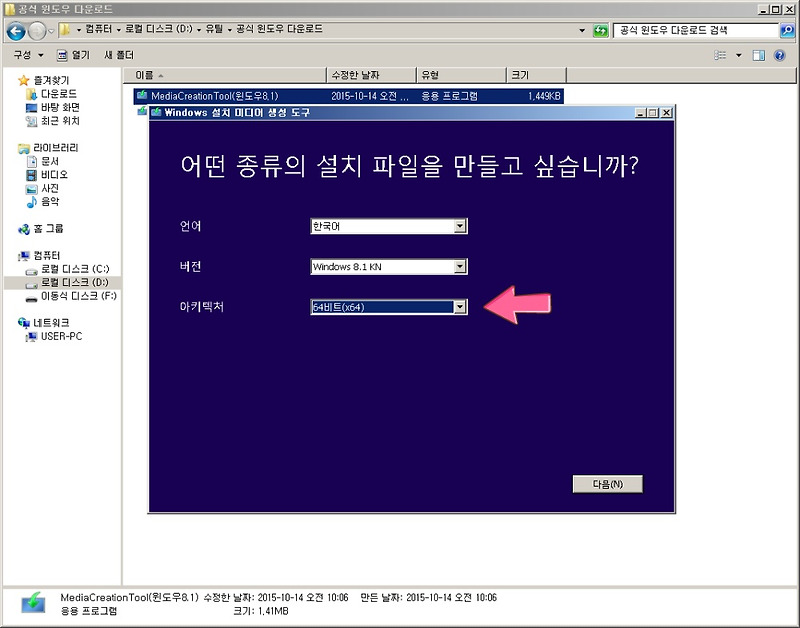Select 즐겨찾기 in the navigation pane
The image size is (800, 628).
(51, 80)
